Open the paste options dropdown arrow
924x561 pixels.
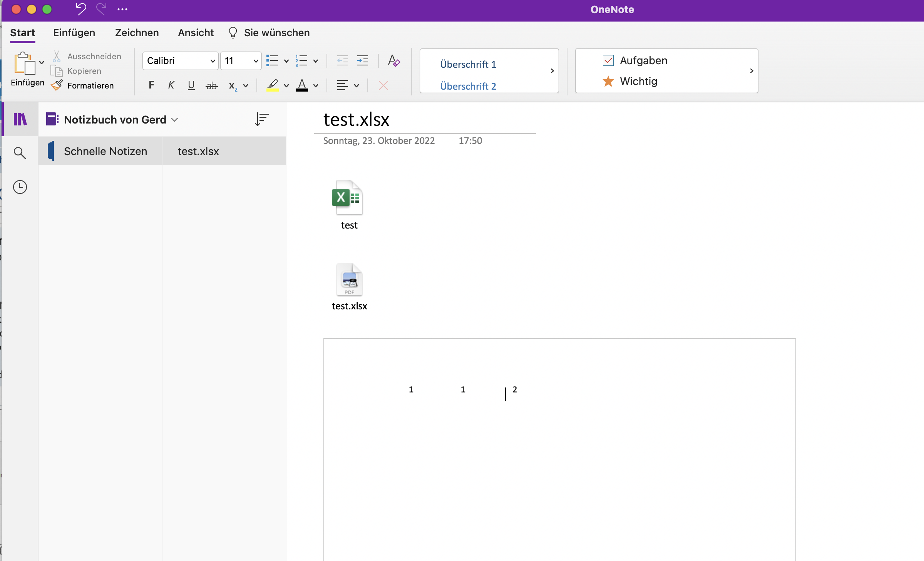[x=42, y=63]
